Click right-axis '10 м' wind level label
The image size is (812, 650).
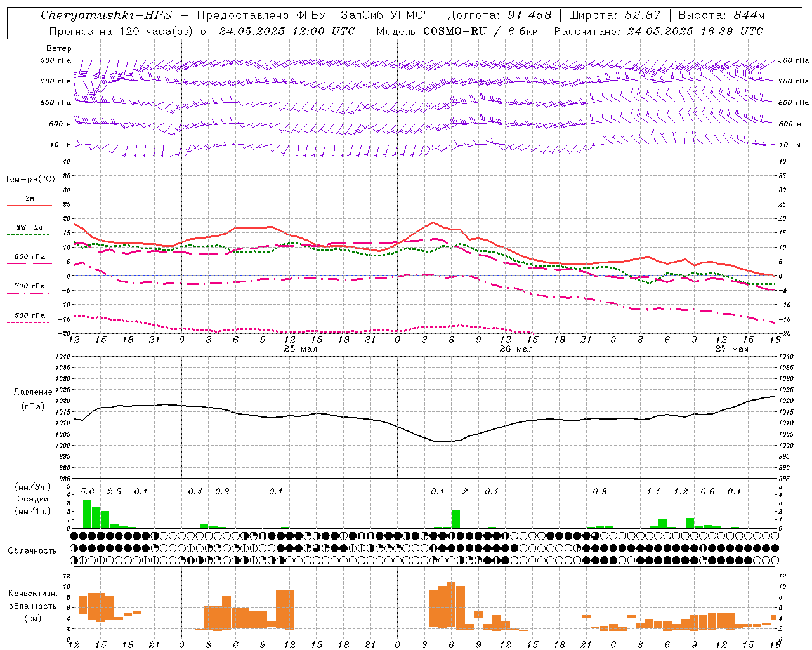(789, 145)
